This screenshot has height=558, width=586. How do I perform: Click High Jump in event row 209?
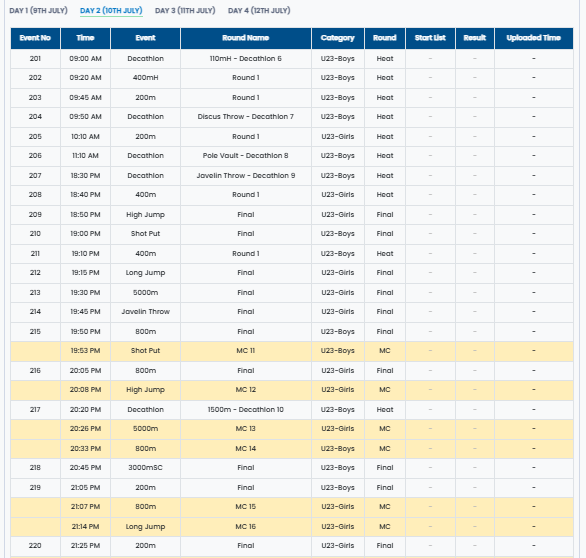[145, 215]
